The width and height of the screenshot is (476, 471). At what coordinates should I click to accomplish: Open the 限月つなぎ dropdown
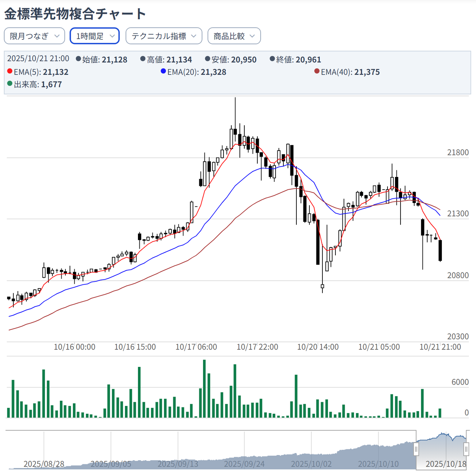click(x=34, y=36)
